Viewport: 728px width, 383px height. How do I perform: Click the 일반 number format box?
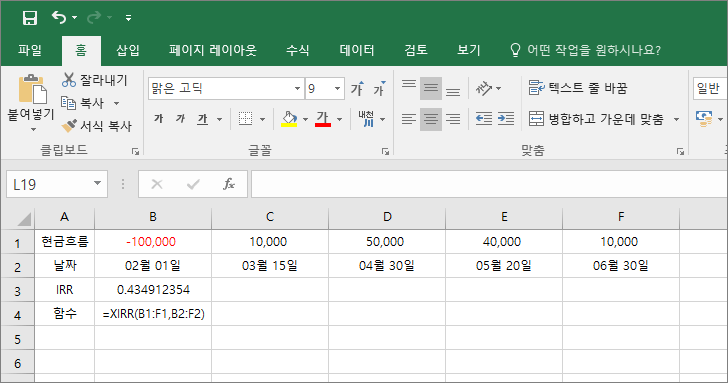(710, 88)
